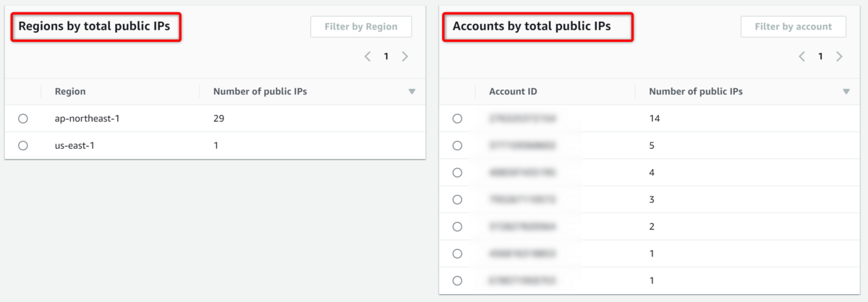Click page number 1 in Accounts pagination
Viewport: 868px width, 302px height.
820,56
